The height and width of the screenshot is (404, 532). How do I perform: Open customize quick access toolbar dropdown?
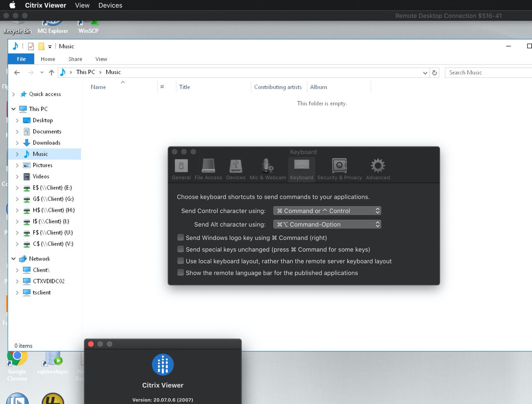pos(49,47)
